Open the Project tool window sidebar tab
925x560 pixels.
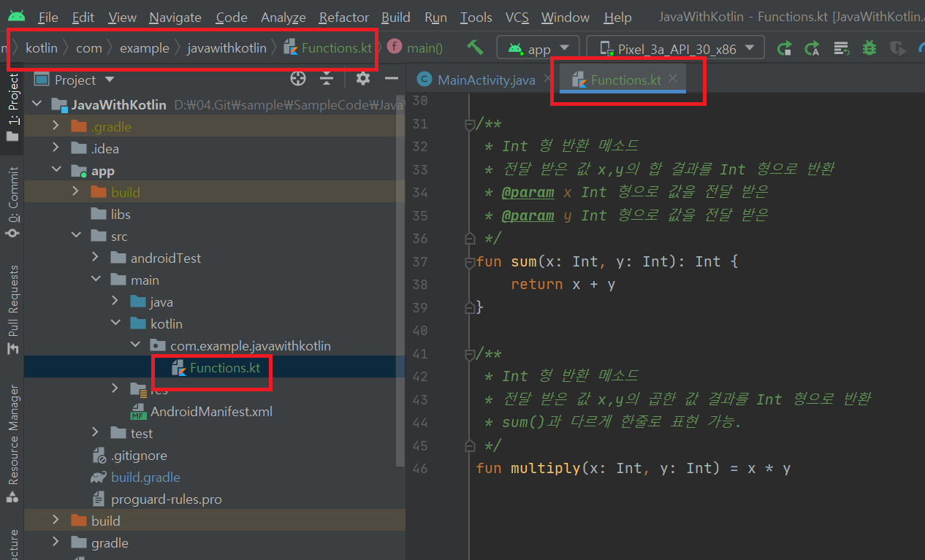[x=13, y=107]
